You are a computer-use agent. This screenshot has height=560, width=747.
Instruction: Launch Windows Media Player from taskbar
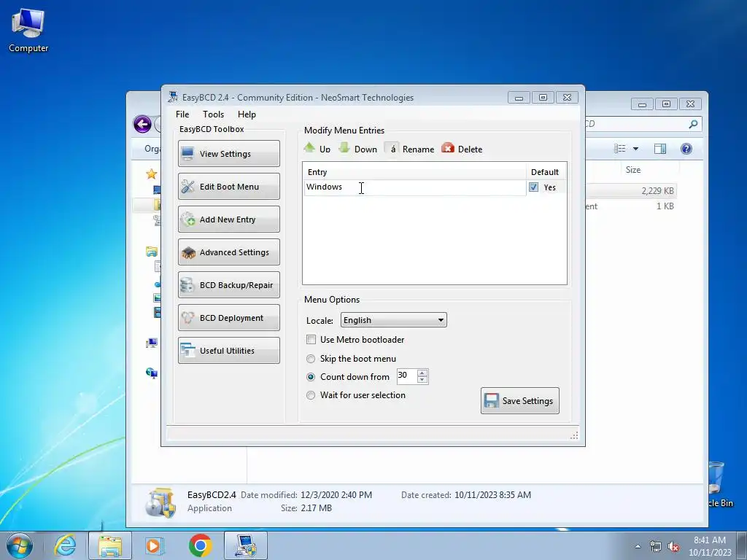155,545
